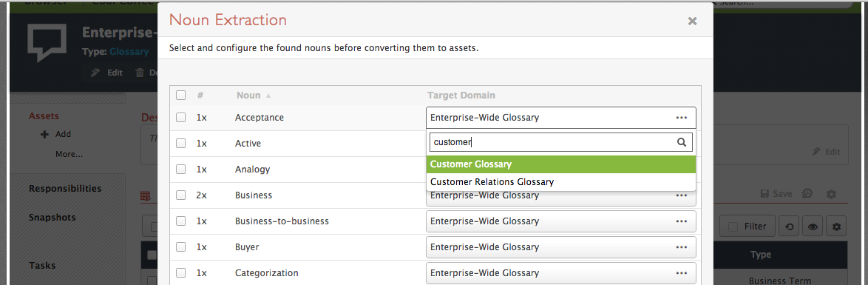868x285 pixels.
Task: Click the Buyer noun text
Action: [x=247, y=247]
